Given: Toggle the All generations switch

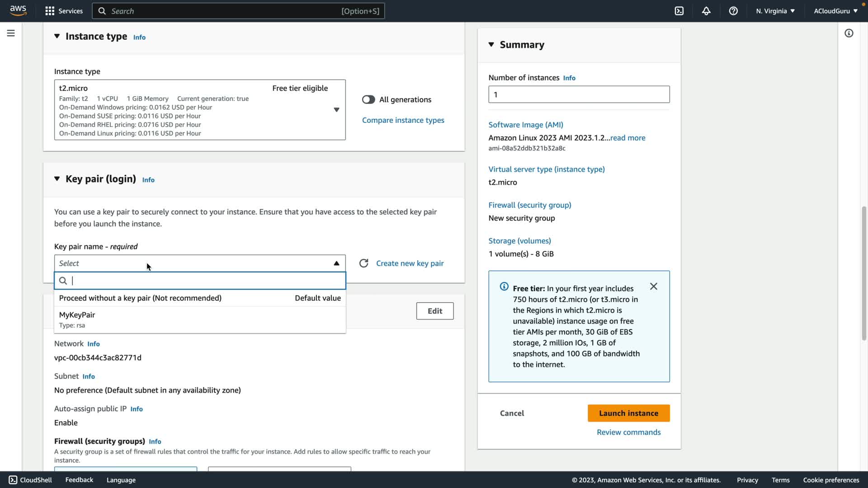Looking at the screenshot, I should click(368, 99).
